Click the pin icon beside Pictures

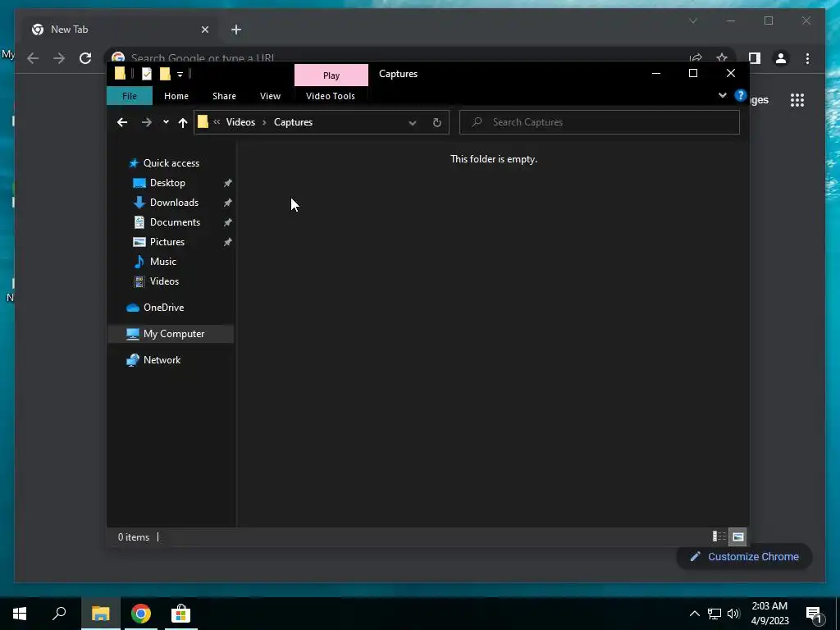(228, 242)
